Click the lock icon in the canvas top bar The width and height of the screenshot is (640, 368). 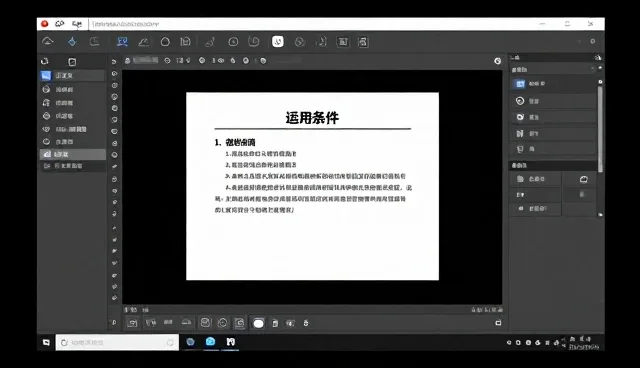pos(127,60)
